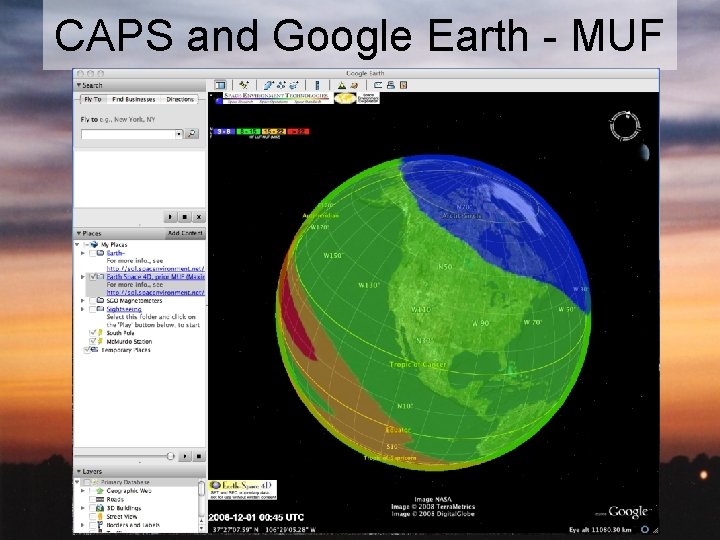Enable the Sightseeing checkbox
The image size is (720, 540).
tap(93, 309)
